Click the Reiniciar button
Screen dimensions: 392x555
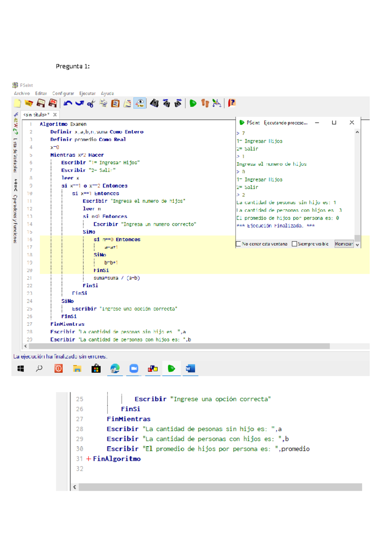point(344,244)
